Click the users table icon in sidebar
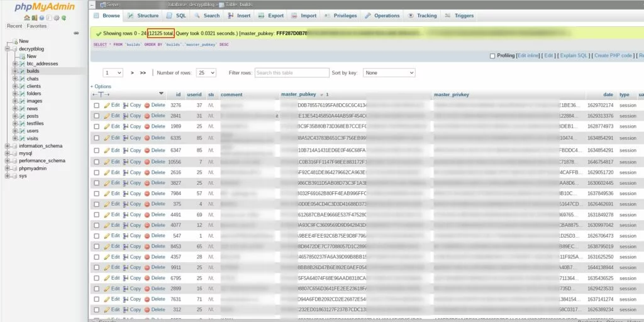This screenshot has width=644, height=322. [x=21, y=131]
